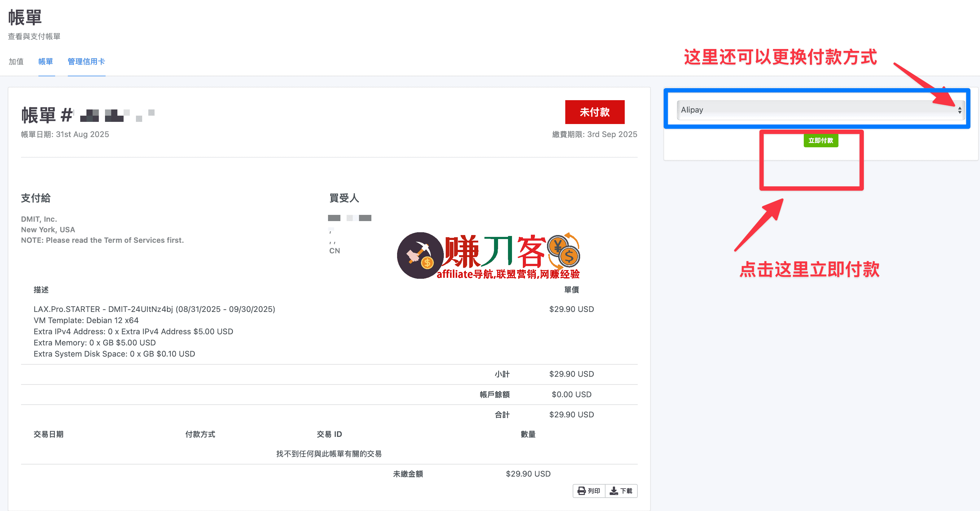Click the green 立即付款 button
980x511 pixels.
821,140
